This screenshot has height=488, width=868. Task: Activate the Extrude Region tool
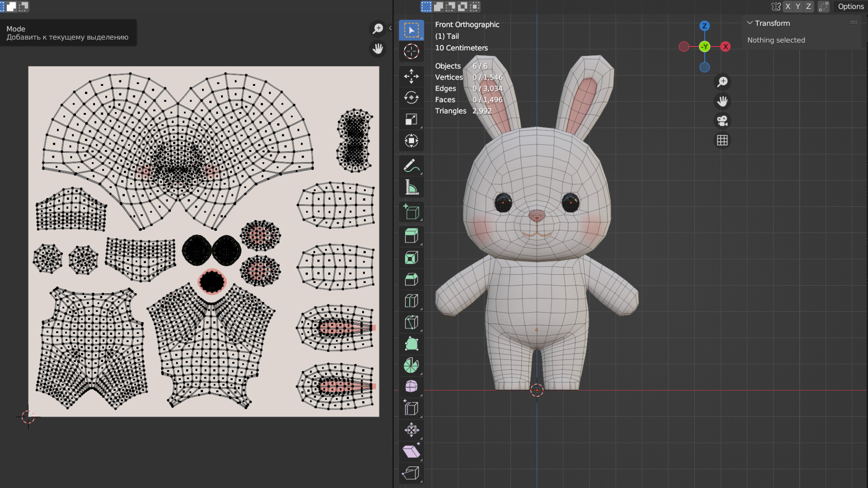tap(411, 236)
